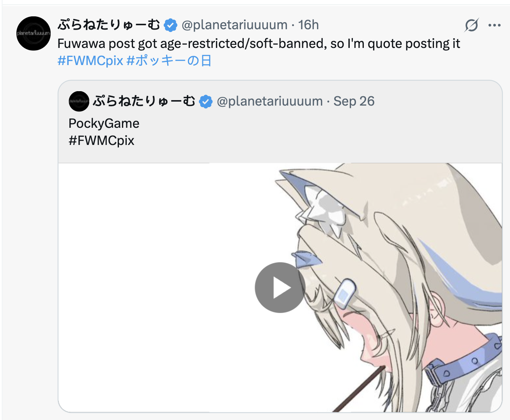Screen dimensions: 510x420
Task: Open the three-dot More options menu
Action: [x=494, y=25]
